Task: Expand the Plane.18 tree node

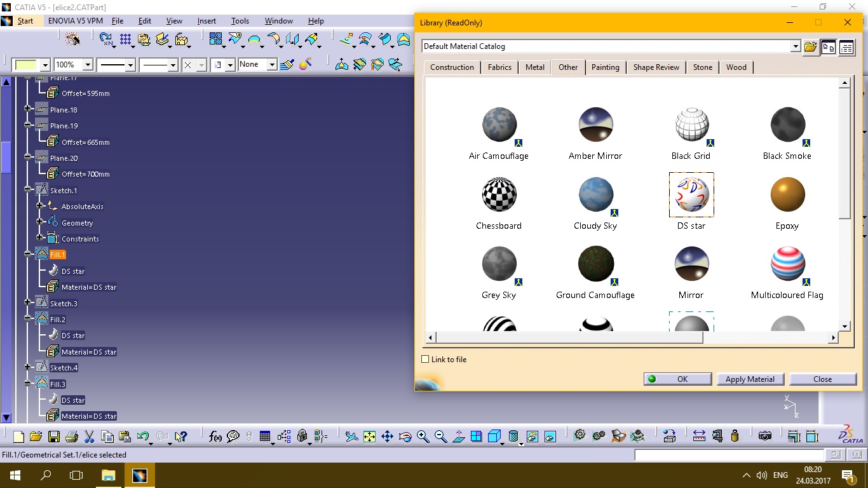Action: point(27,109)
